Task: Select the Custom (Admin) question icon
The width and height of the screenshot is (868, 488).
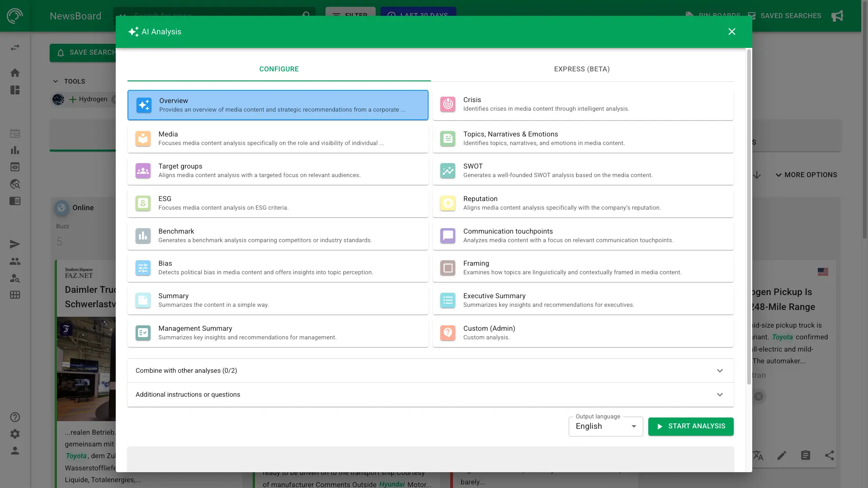Action: 448,333
